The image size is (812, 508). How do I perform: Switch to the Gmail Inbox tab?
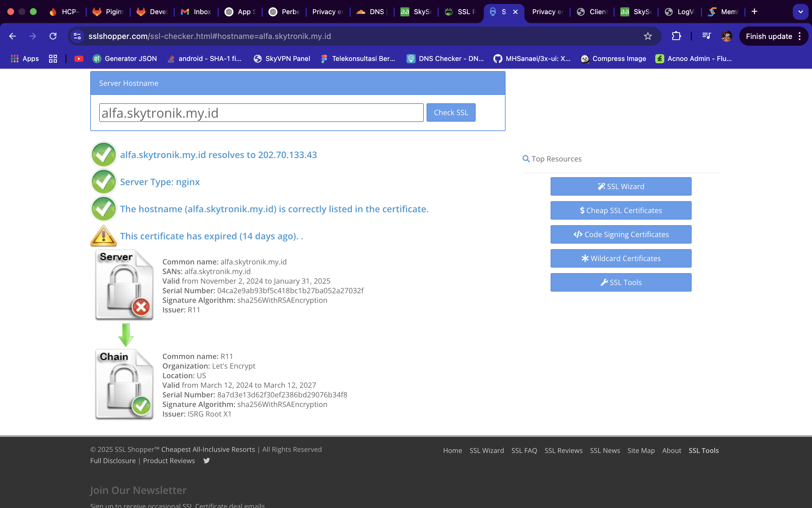tap(196, 12)
